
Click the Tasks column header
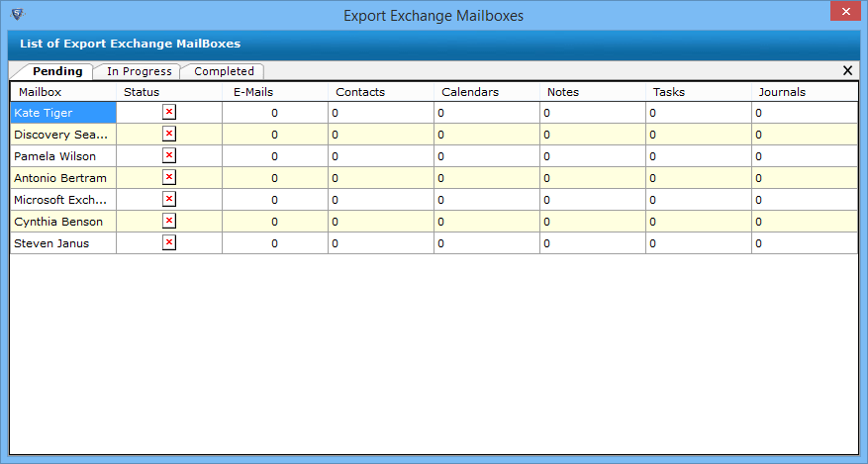(x=698, y=92)
